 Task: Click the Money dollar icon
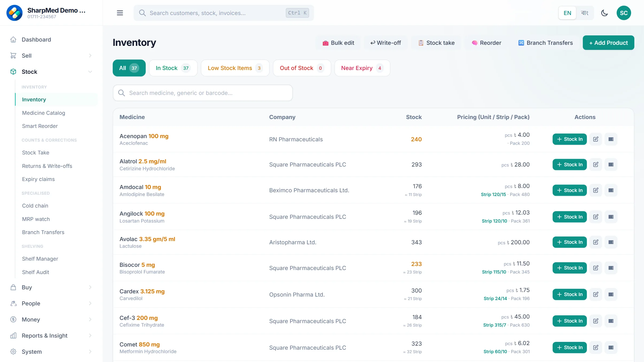point(13,320)
